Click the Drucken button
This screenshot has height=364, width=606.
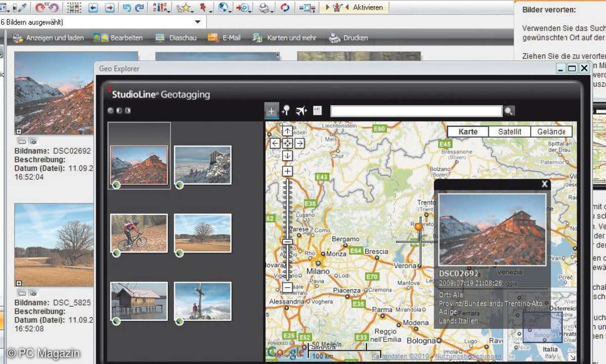tap(348, 38)
